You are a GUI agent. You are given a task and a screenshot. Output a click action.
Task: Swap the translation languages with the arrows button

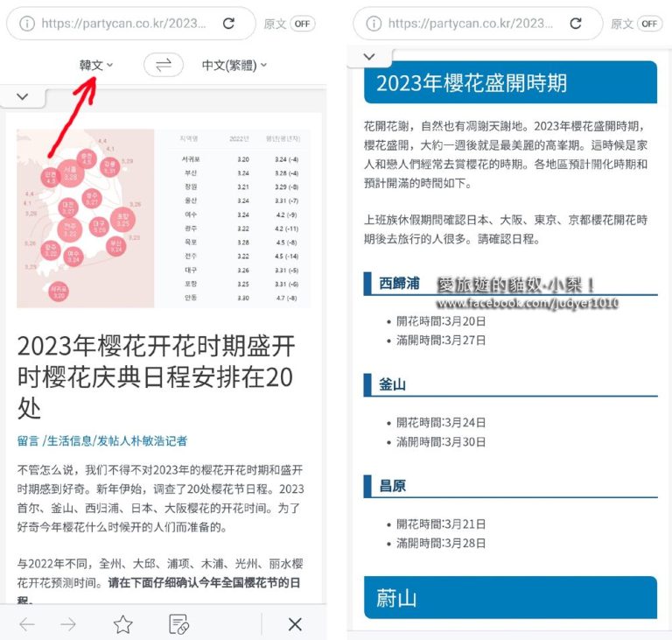tap(164, 65)
